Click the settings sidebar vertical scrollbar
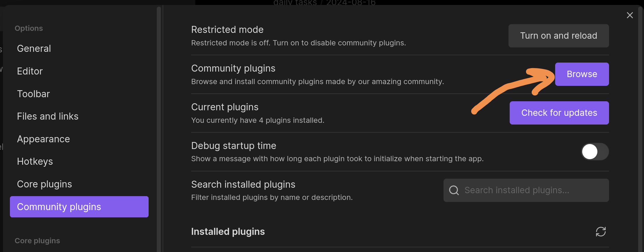The image size is (644, 252). pyautogui.click(x=159, y=128)
